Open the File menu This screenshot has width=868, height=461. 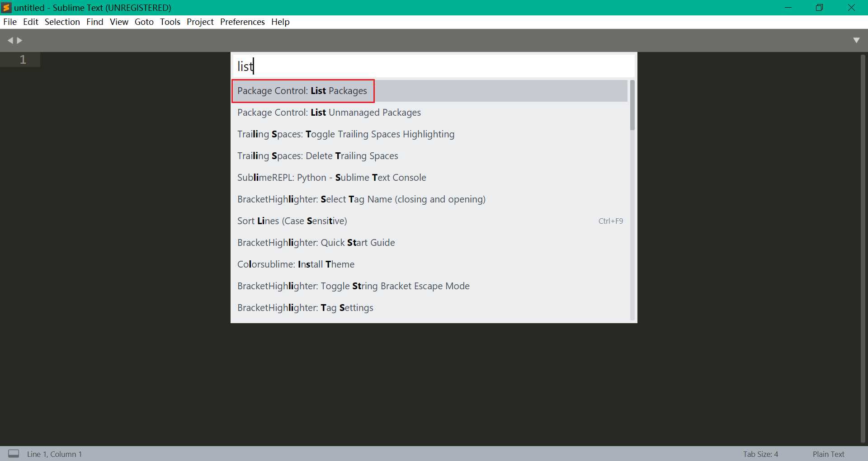[x=10, y=22]
